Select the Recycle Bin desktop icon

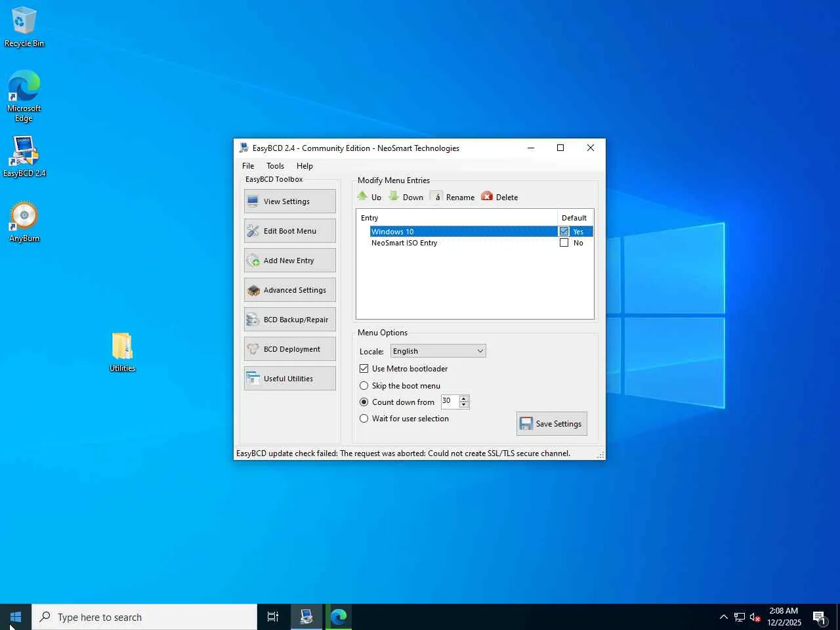click(24, 27)
